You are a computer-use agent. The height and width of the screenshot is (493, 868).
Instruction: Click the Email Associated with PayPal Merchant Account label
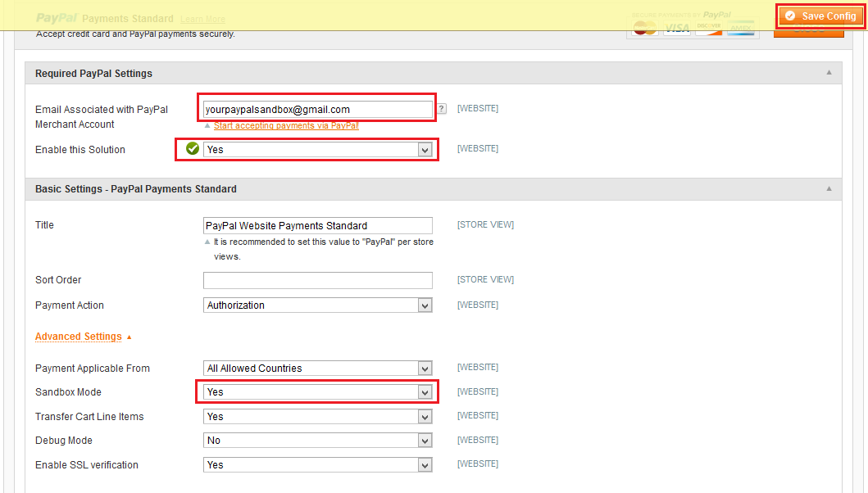[102, 117]
